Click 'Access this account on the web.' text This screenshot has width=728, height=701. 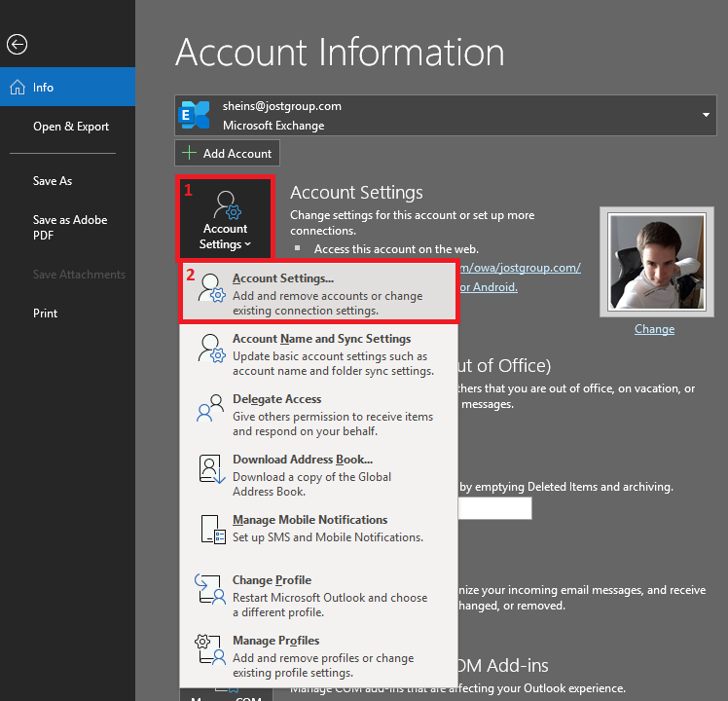pyautogui.click(x=396, y=249)
